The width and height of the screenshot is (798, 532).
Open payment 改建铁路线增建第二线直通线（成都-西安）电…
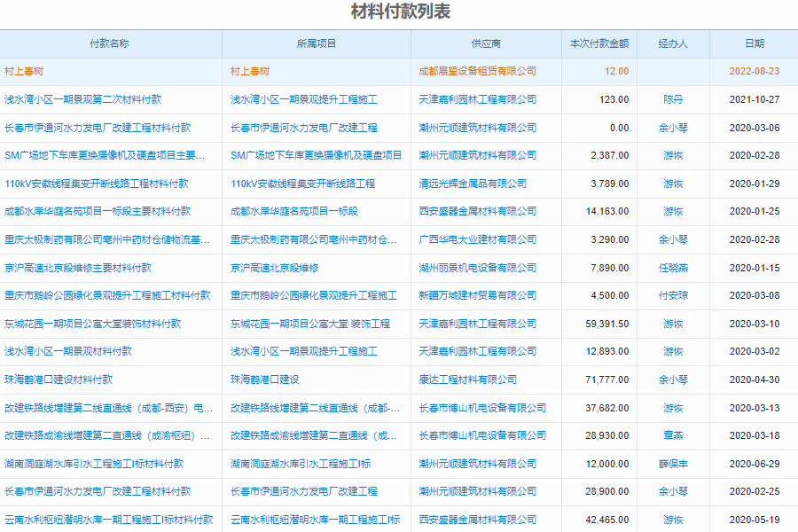108,408
